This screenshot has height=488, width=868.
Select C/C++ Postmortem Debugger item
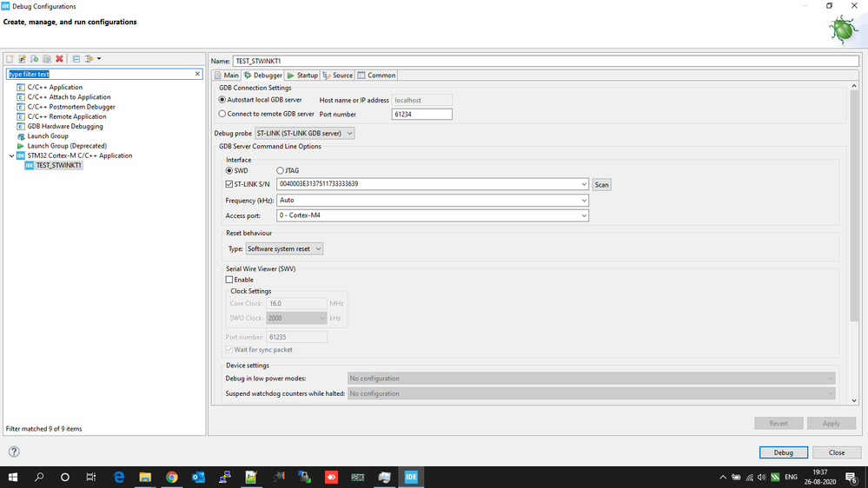71,107
